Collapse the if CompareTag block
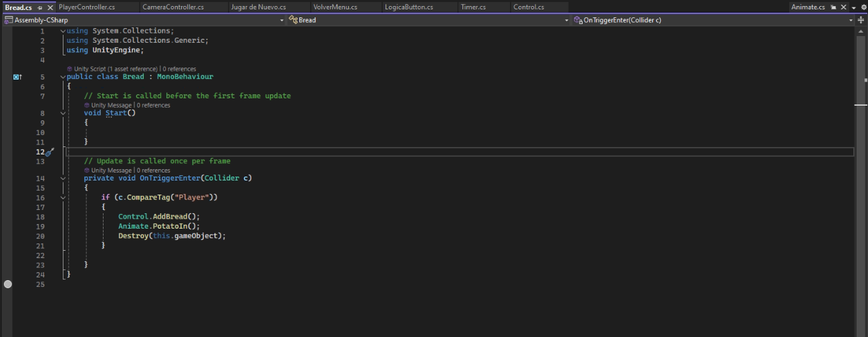This screenshot has height=337, width=868. pos(63,198)
